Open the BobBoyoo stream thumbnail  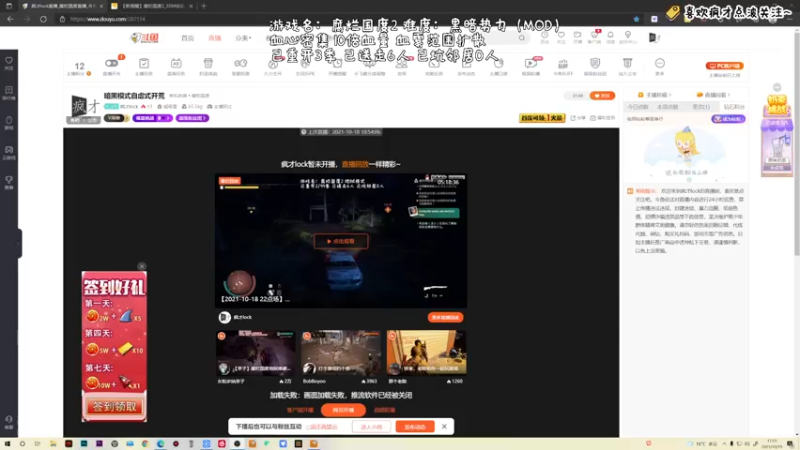point(340,353)
